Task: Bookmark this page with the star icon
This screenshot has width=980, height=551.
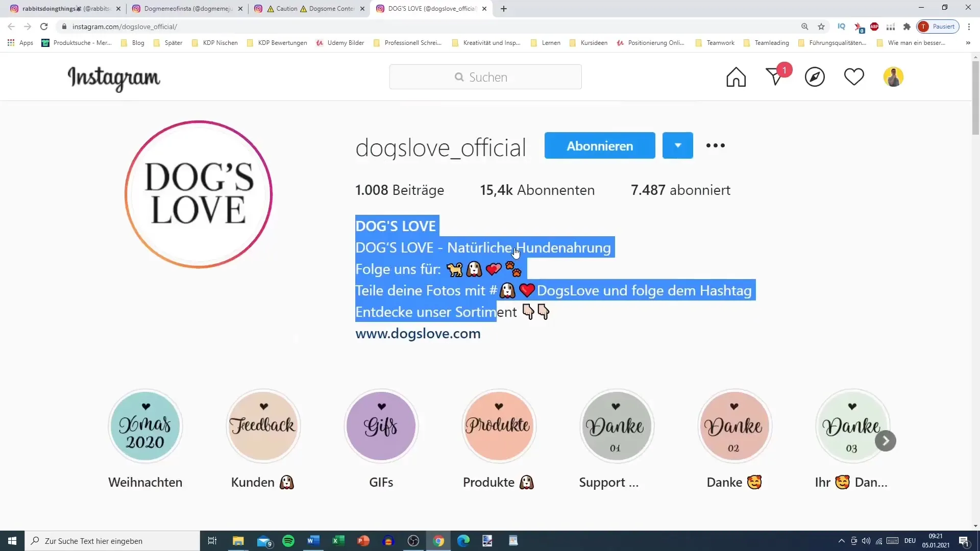Action: tap(821, 27)
